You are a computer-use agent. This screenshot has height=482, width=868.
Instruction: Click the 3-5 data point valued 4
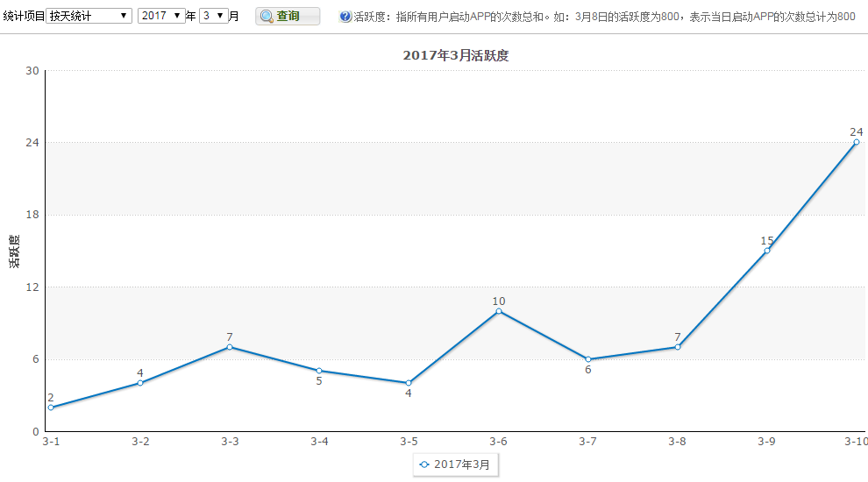pos(409,383)
